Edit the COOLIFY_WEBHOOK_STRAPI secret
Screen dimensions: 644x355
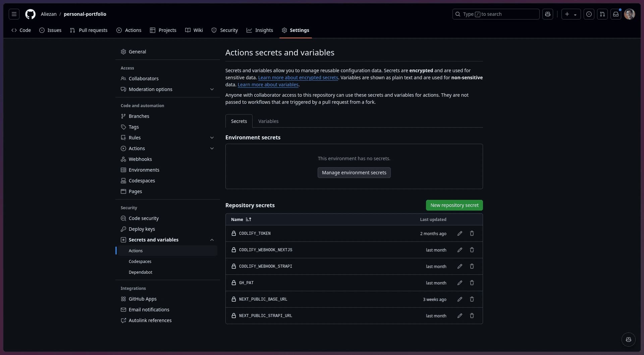coord(460,266)
